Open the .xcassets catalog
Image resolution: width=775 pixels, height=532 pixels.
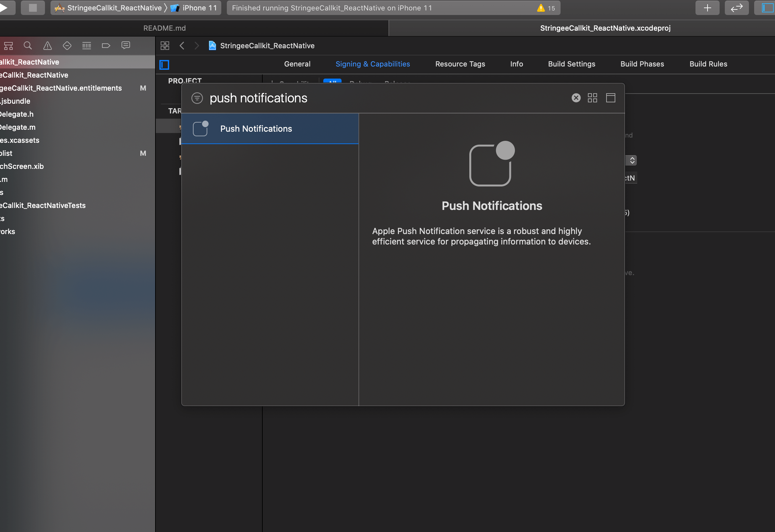click(77, 140)
